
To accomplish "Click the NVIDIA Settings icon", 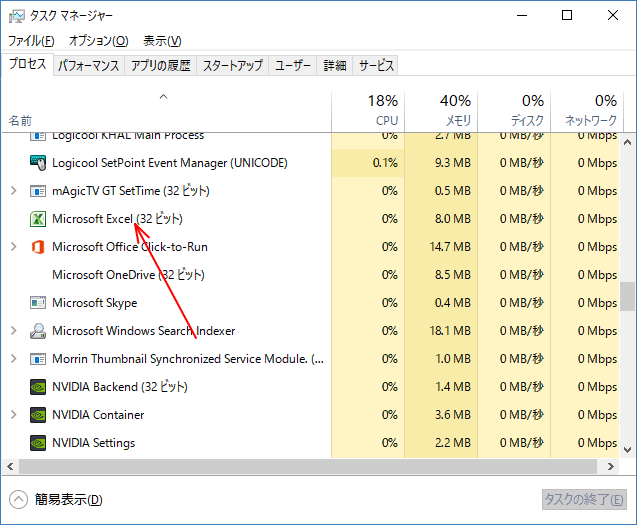I will (38, 443).
